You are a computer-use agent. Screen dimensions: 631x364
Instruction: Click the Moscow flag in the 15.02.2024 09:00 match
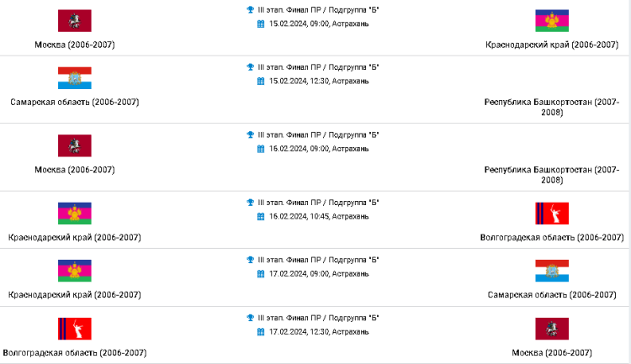[74, 21]
